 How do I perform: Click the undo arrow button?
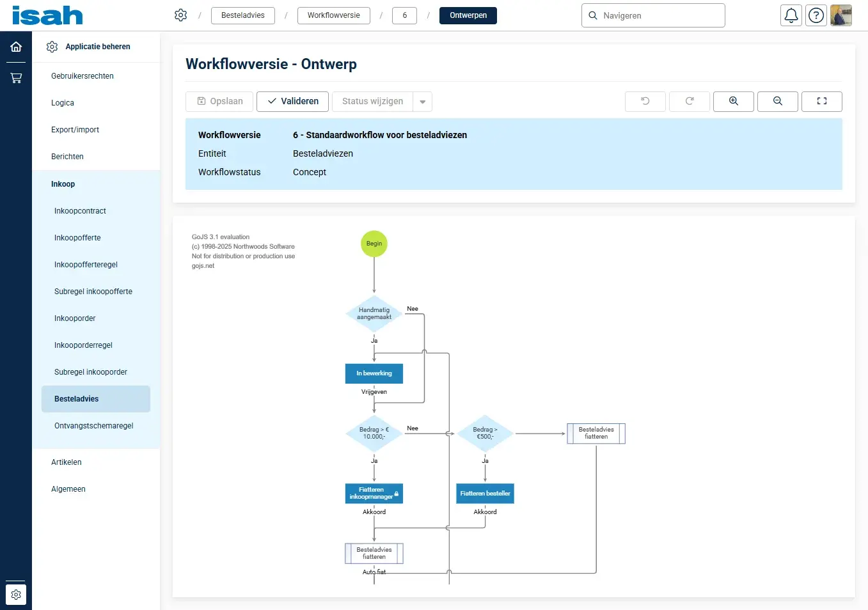[x=645, y=101]
